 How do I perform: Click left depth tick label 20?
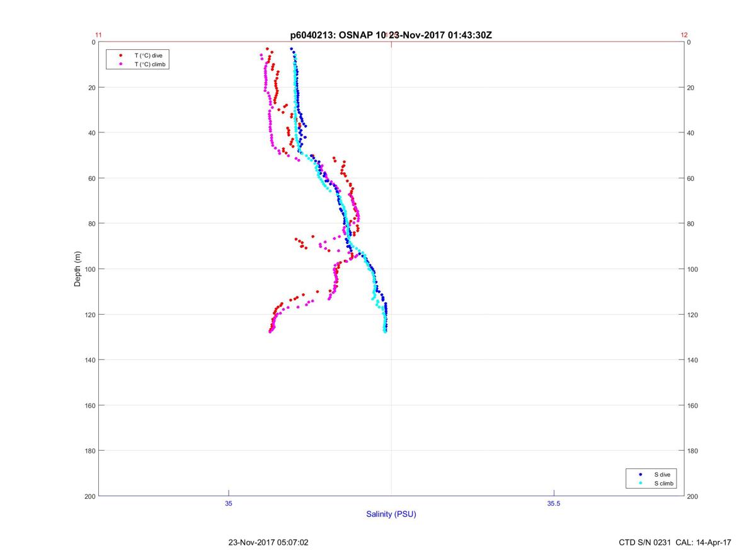(91, 88)
